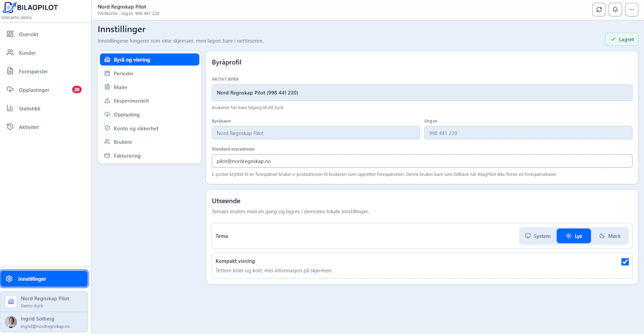Viewport: 644px width, 334px height.
Task: Click the Interaktiv demo label
Action: [x=17, y=17]
